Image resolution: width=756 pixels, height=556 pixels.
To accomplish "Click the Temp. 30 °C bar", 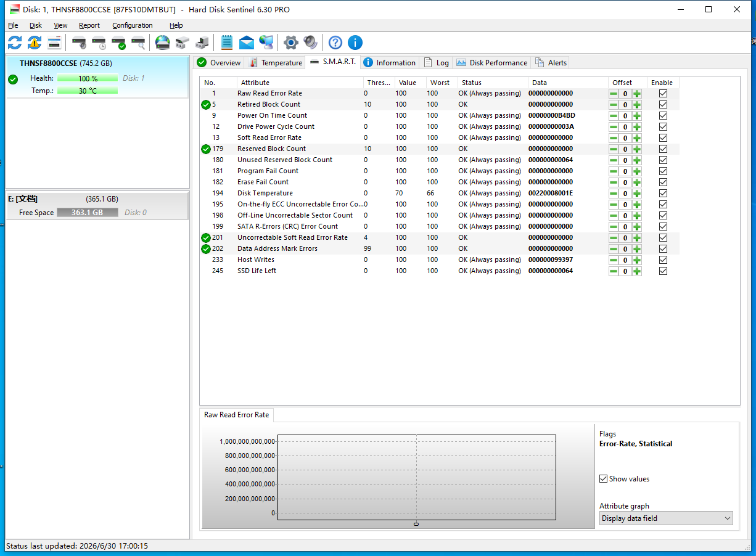I will coord(88,91).
